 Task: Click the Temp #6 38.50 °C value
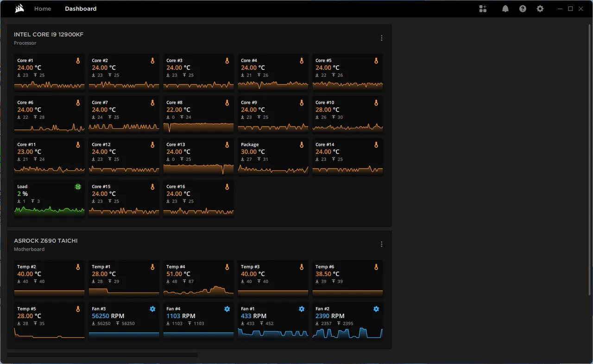pyautogui.click(x=327, y=274)
